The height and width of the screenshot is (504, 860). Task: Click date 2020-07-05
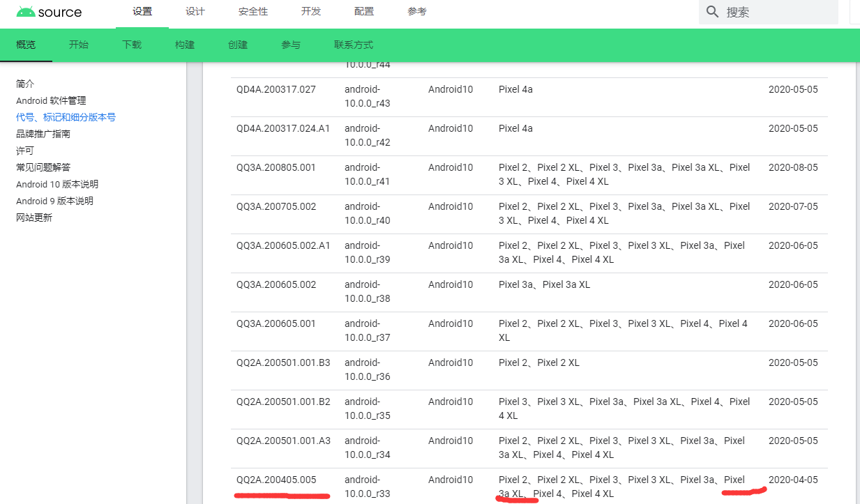click(x=793, y=206)
